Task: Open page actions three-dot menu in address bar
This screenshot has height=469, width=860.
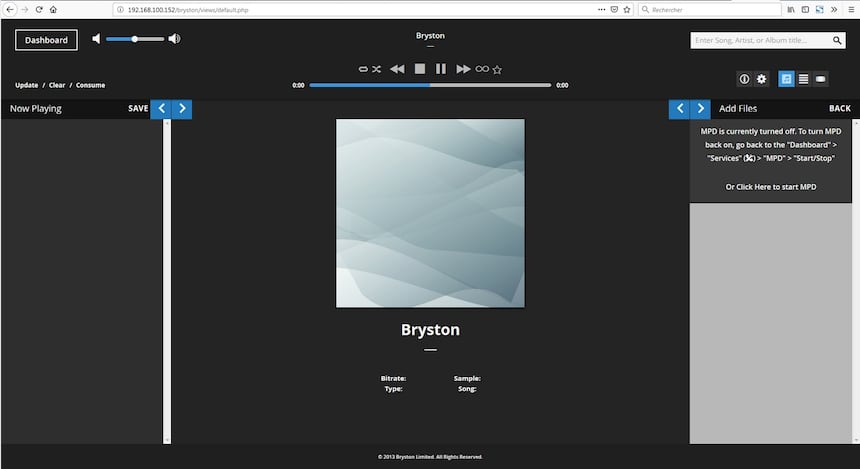Action: pyautogui.click(x=602, y=9)
